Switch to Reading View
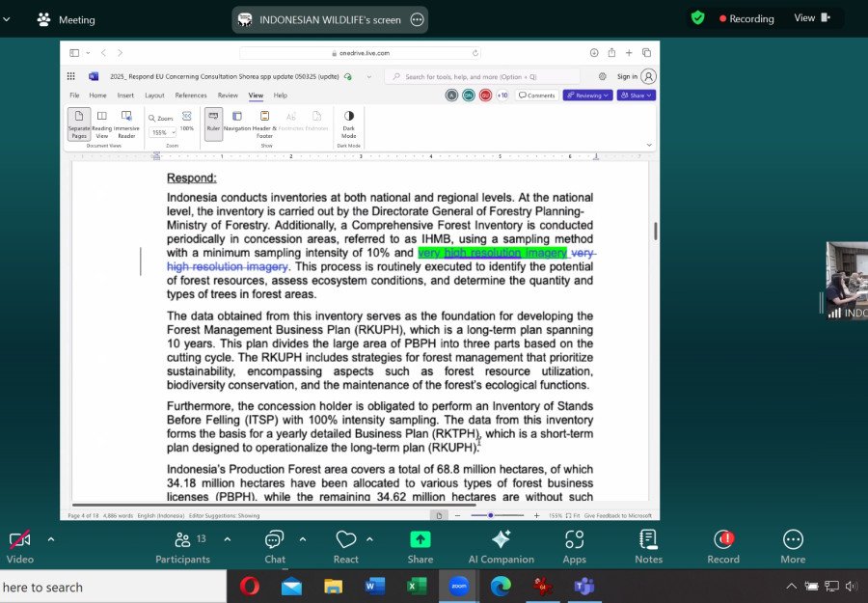 pyautogui.click(x=101, y=121)
